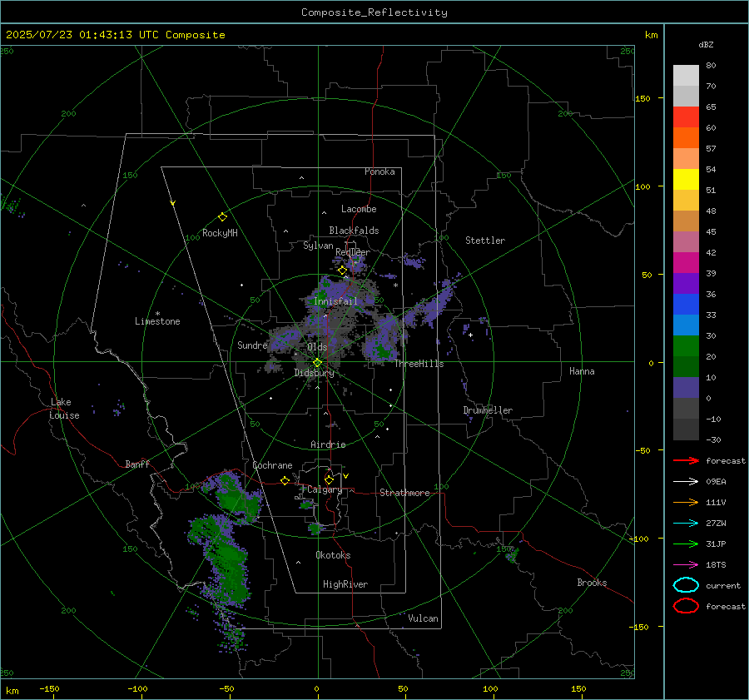749x700 pixels.
Task: Click the Calgary city label
Action: (x=325, y=489)
